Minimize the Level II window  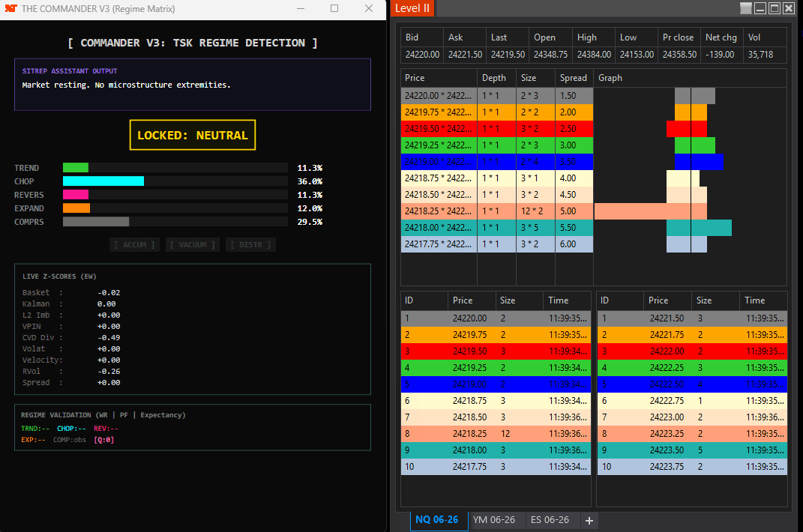(760, 8)
